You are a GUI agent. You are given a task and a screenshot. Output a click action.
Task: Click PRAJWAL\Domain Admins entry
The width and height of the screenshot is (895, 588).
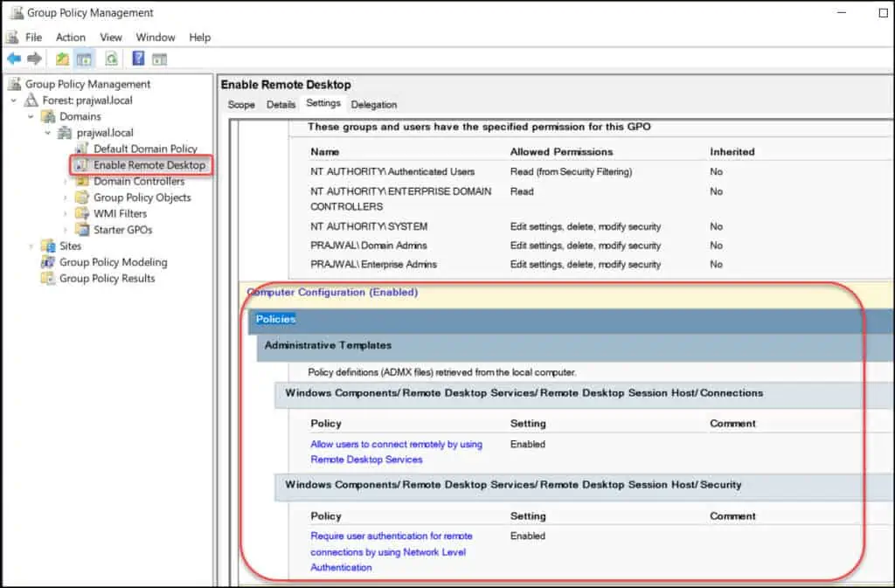[369, 246]
